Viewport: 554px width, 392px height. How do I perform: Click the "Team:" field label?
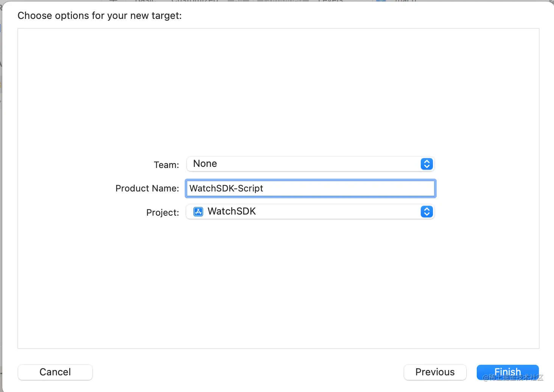coord(166,165)
